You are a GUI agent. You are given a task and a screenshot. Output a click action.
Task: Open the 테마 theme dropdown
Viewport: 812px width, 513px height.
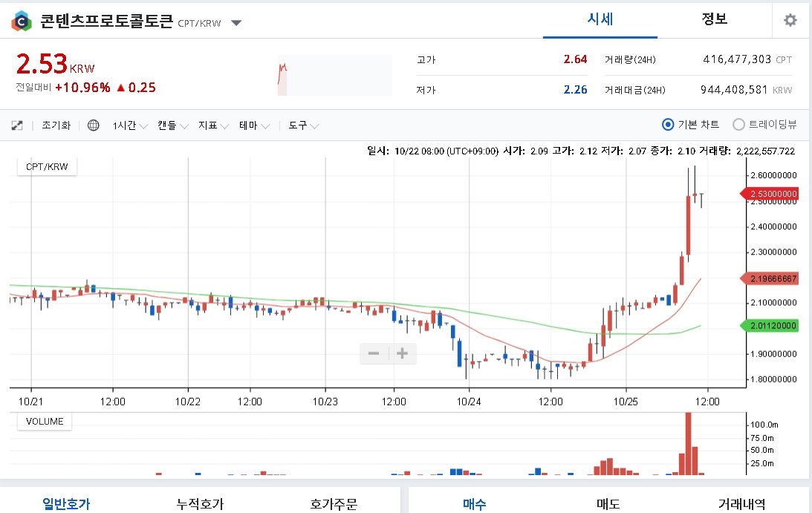(x=254, y=125)
